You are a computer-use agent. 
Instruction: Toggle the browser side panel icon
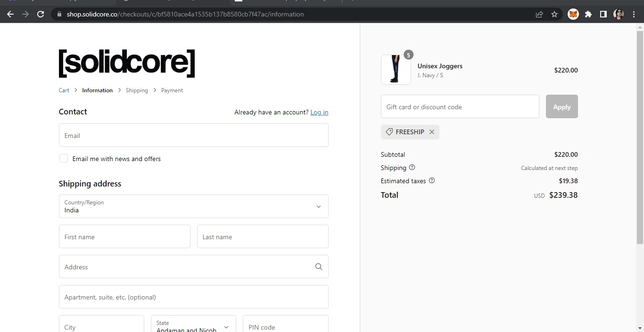pos(603,14)
